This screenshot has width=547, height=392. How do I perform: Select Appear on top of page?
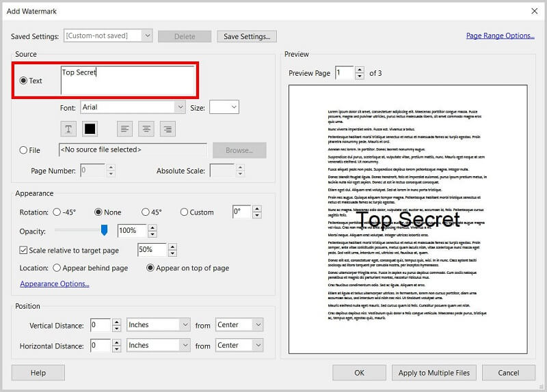[x=150, y=268]
